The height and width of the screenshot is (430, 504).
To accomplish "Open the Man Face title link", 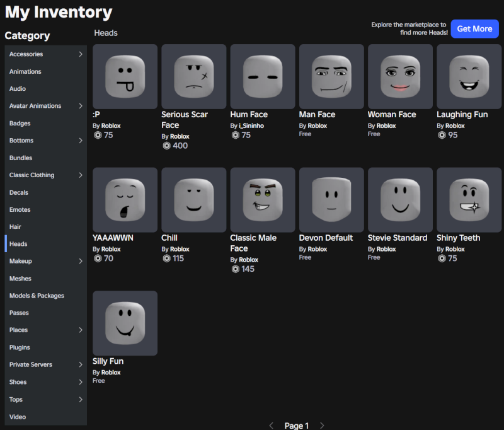I will pos(318,115).
